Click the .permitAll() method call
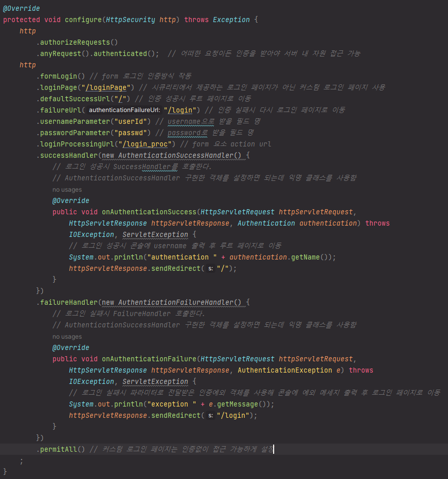This screenshot has width=448, height=479. 61,449
